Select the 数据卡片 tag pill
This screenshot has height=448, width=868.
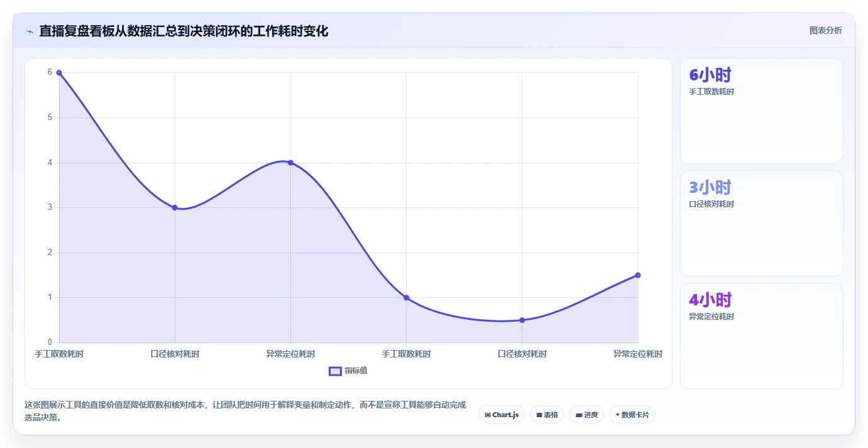pos(632,415)
